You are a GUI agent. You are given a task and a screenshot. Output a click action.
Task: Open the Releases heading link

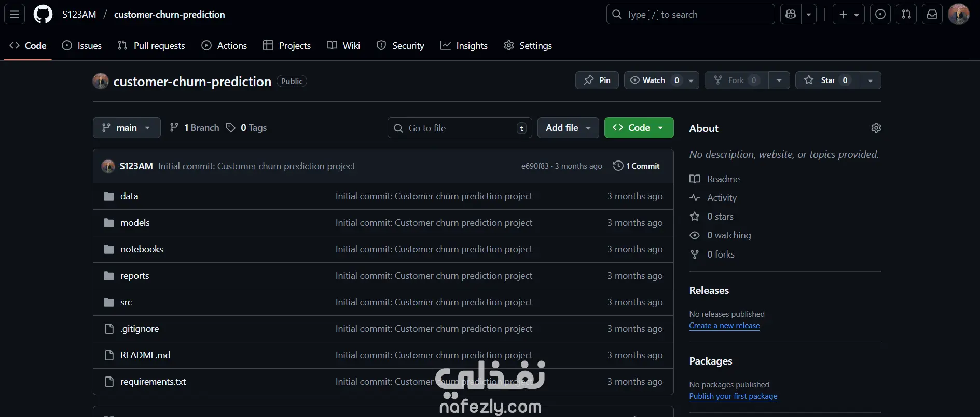pyautogui.click(x=709, y=290)
